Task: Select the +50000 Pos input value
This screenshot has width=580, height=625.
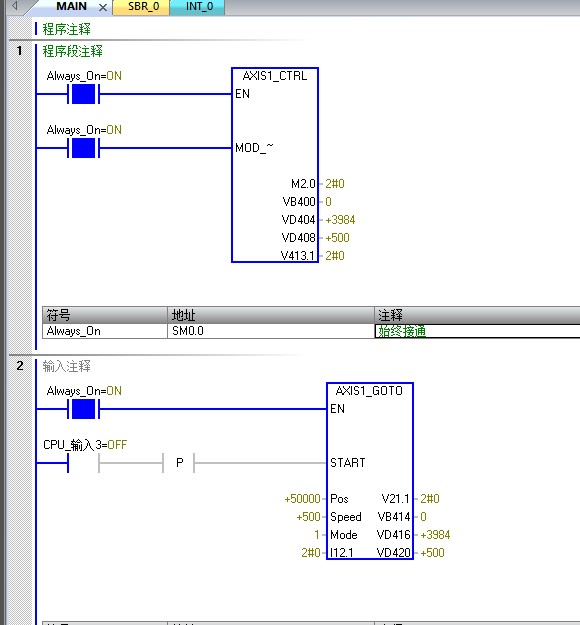Action: click(x=302, y=499)
